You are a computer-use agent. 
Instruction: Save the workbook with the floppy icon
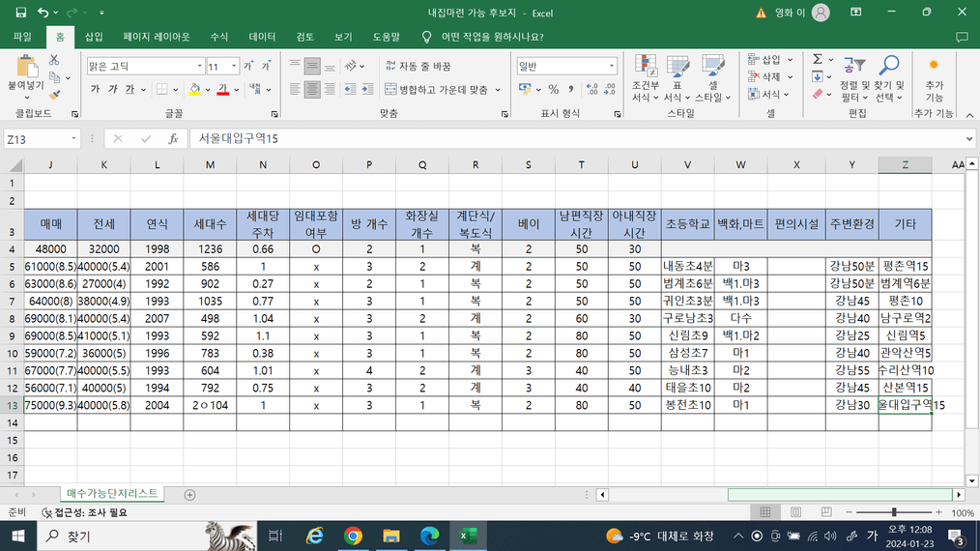20,13
